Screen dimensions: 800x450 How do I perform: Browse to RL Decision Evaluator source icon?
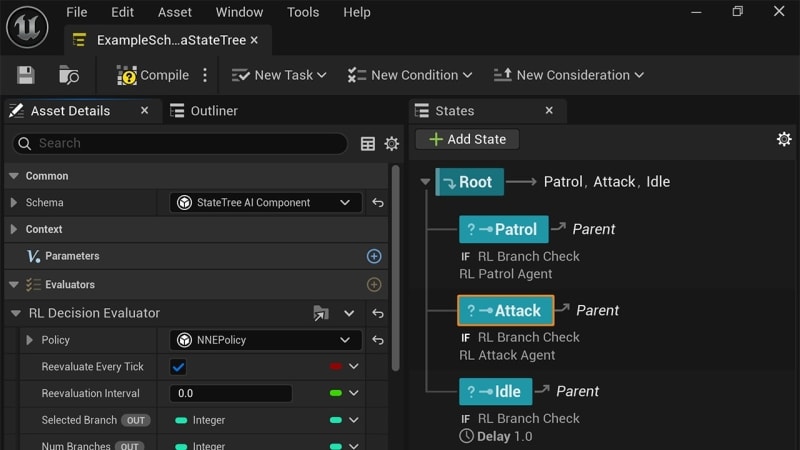[321, 313]
